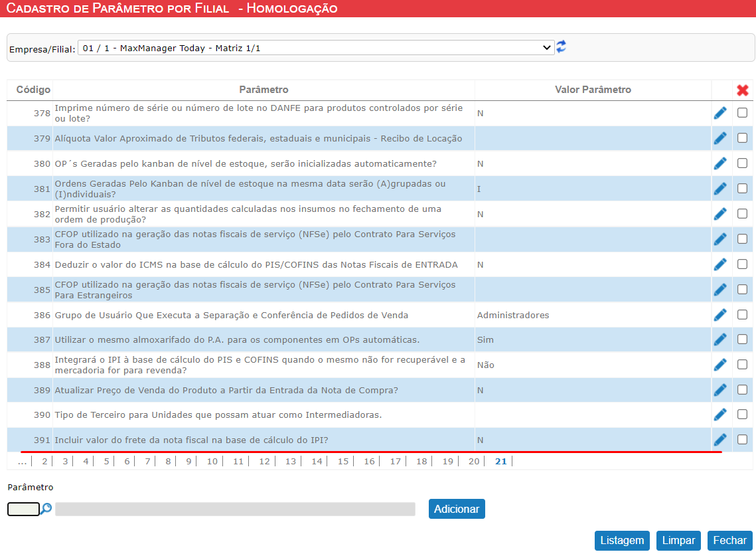Select checkbox on row 388

pos(743,365)
